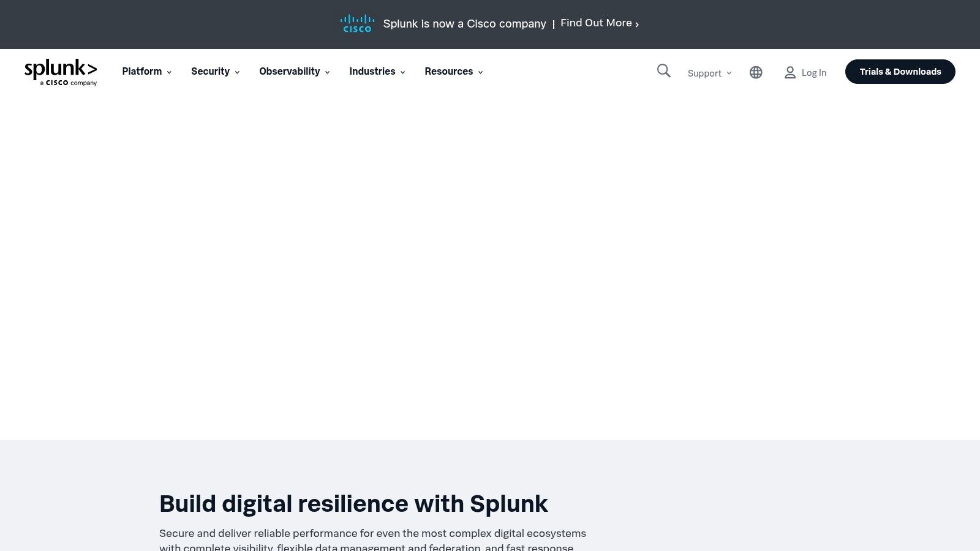Click the user account icon next to Log In
Image resolution: width=980 pixels, height=551 pixels.
pyautogui.click(x=790, y=72)
